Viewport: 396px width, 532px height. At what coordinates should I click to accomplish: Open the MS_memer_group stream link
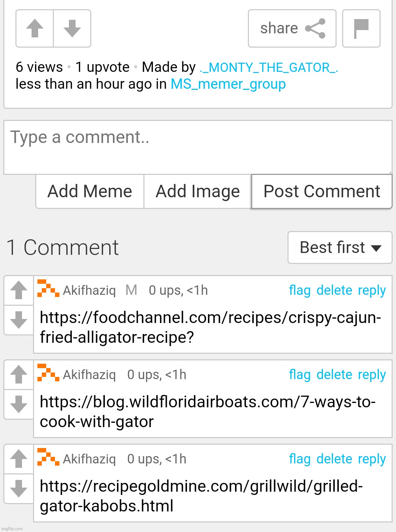pyautogui.click(x=228, y=84)
